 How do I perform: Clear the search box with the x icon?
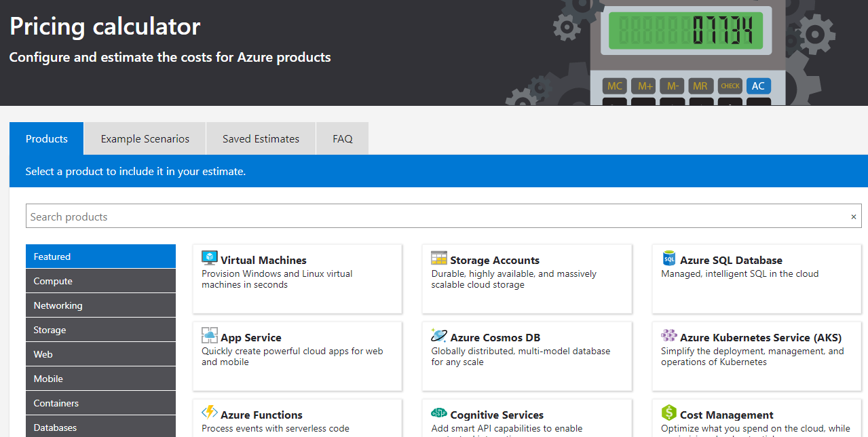[854, 217]
